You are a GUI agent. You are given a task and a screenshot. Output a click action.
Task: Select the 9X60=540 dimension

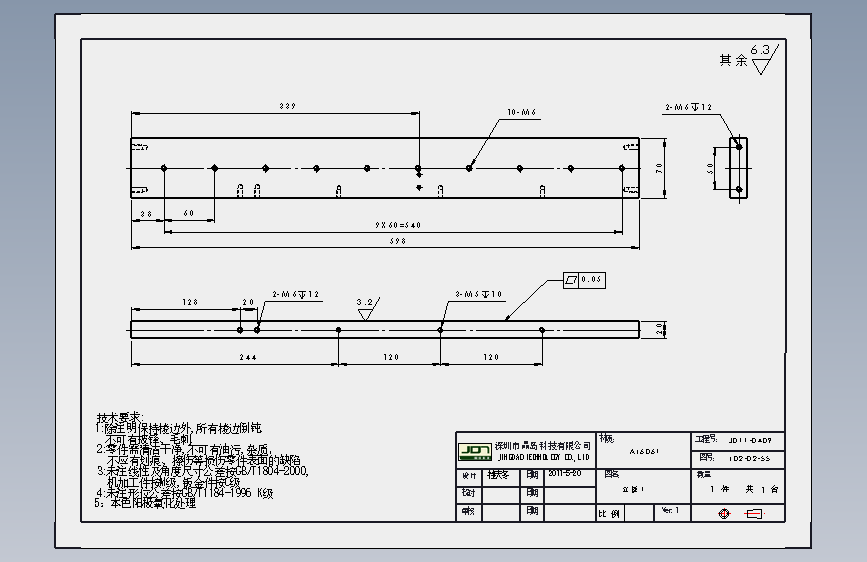(398, 225)
